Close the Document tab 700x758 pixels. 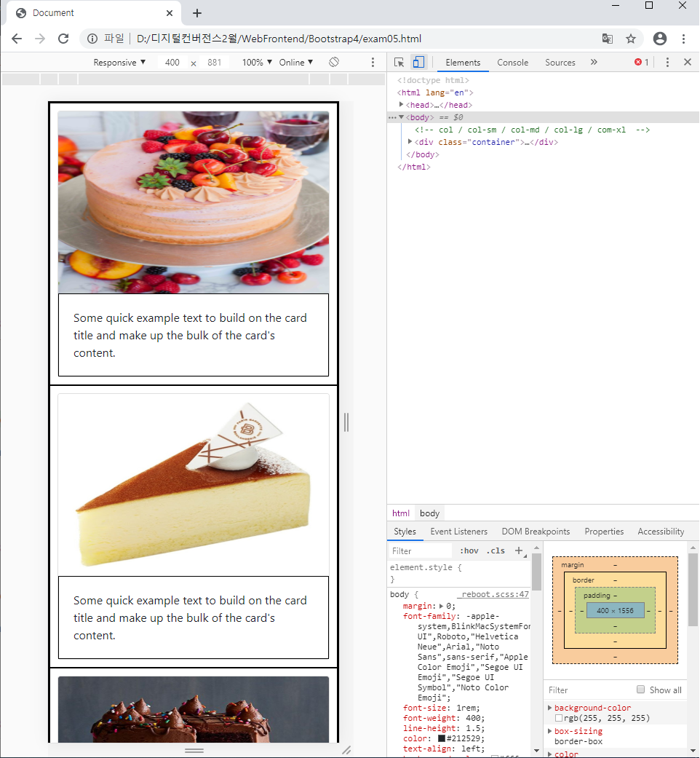tap(170, 13)
